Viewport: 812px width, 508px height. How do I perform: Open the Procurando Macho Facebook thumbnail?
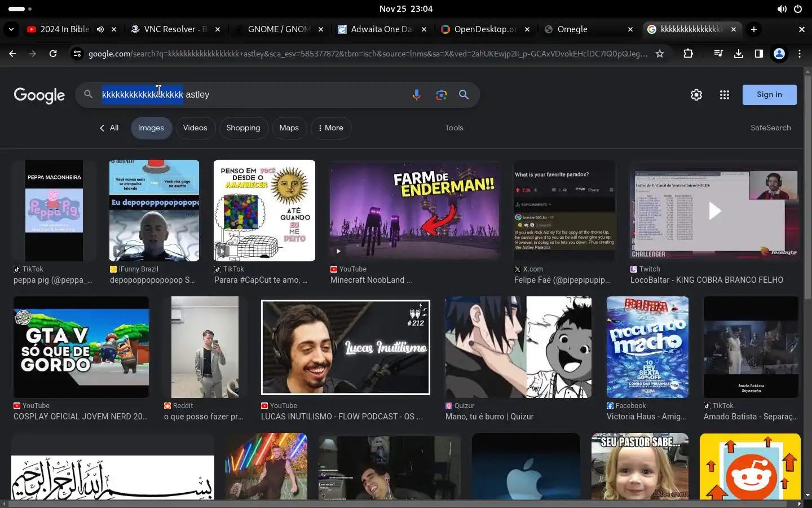[x=647, y=347]
